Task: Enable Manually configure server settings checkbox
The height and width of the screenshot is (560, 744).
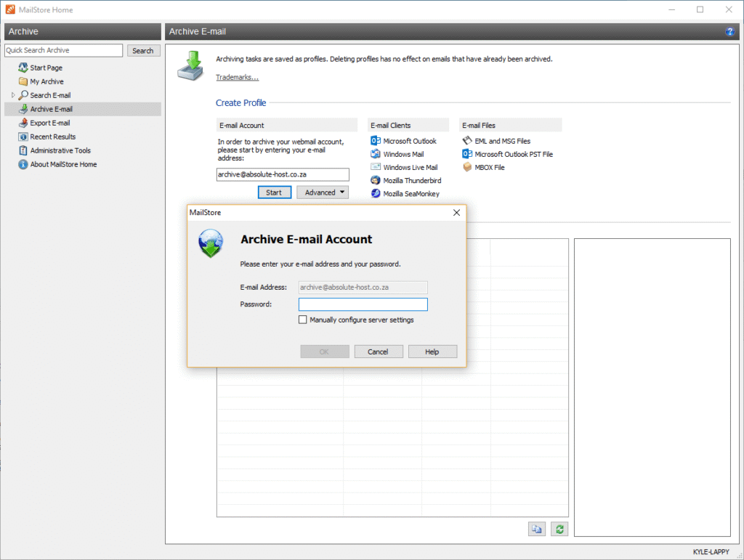Action: tap(303, 320)
